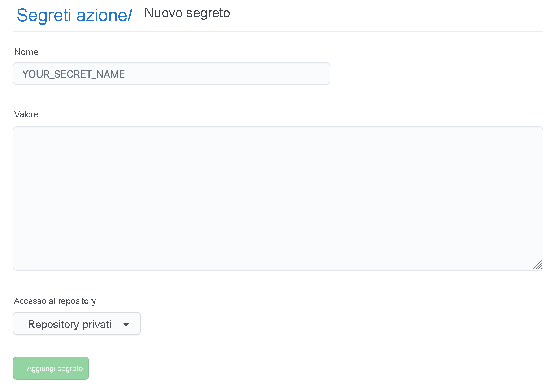Select the YOUR_SECRET_NAME placeholder field
Image resolution: width=559 pixels, height=392 pixels.
(x=171, y=74)
